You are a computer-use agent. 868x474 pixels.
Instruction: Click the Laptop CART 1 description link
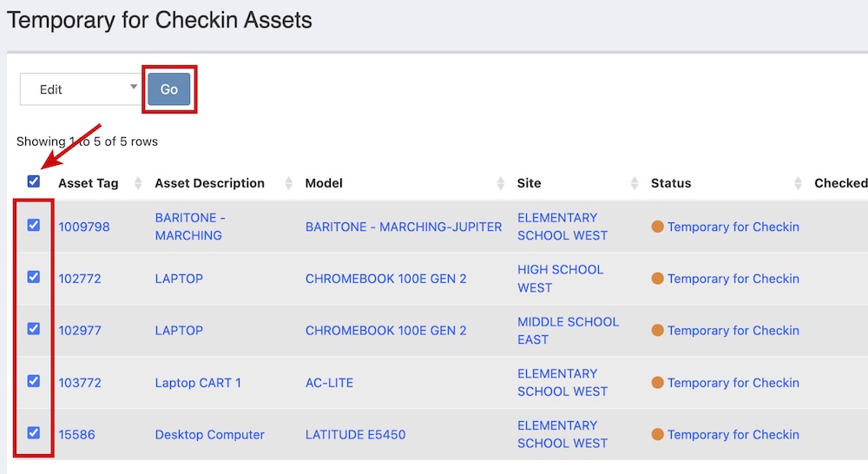point(198,383)
